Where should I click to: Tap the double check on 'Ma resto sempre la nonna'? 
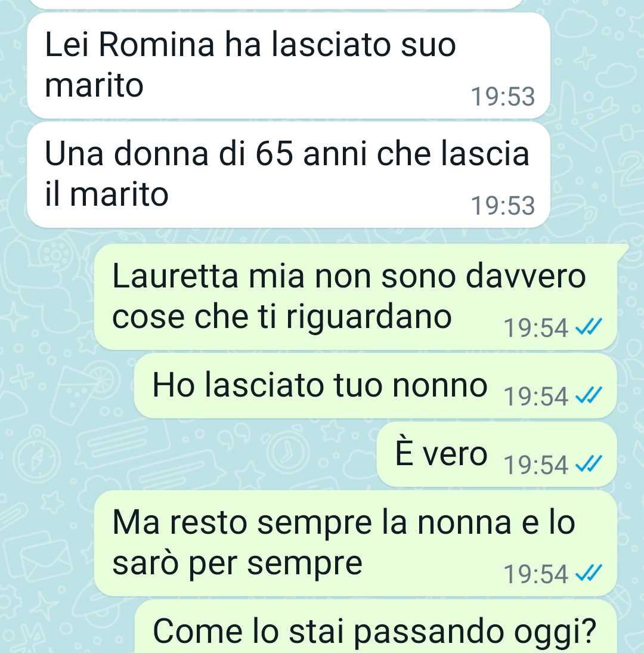[589, 574]
